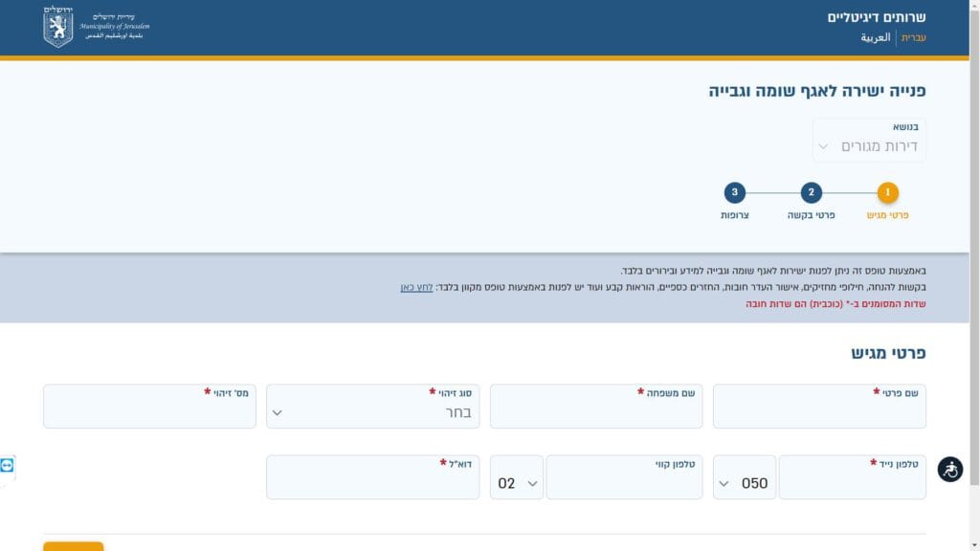The height and width of the screenshot is (551, 980).
Task: Switch language to עברית
Action: (x=913, y=38)
